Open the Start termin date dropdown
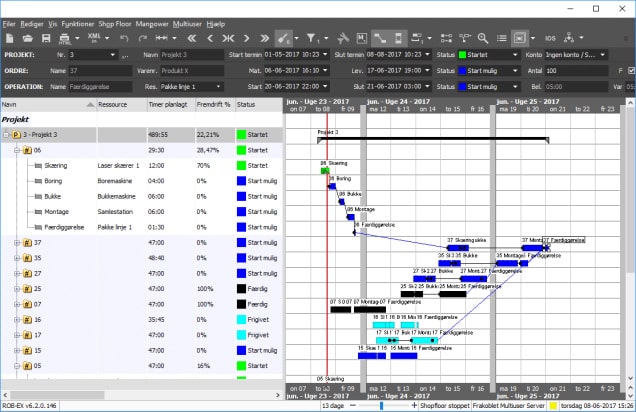Image resolution: width=636 pixels, height=412 pixels. (x=325, y=54)
